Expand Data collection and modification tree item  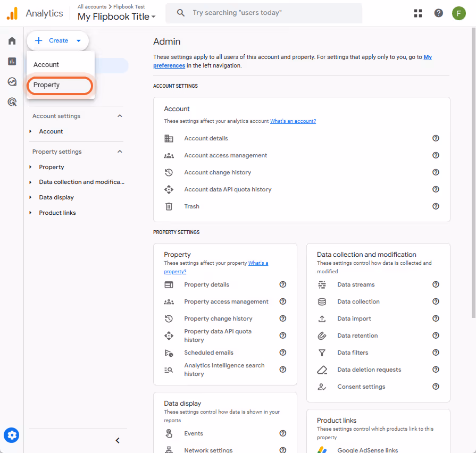tap(30, 182)
